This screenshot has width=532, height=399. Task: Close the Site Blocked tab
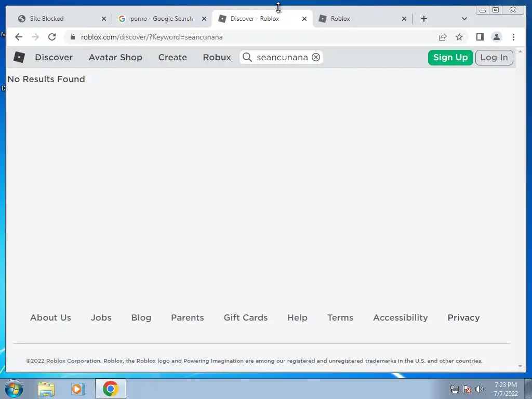[x=104, y=19]
